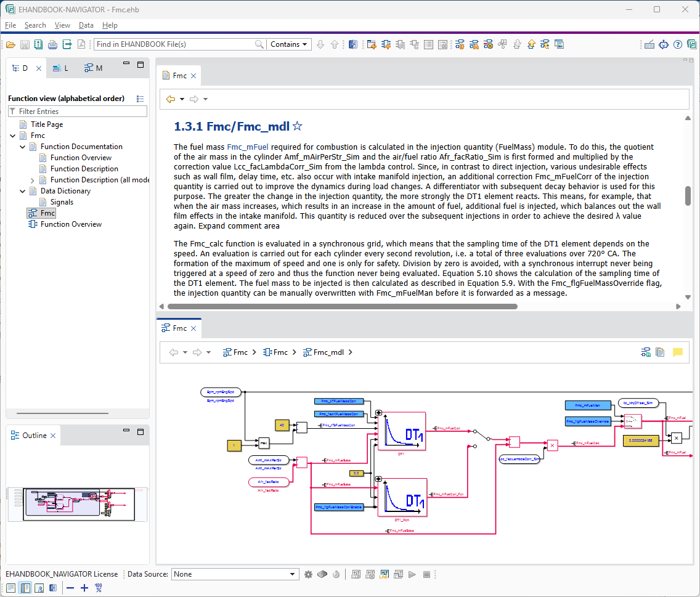Click the copy model icon beside comment icon

click(661, 352)
